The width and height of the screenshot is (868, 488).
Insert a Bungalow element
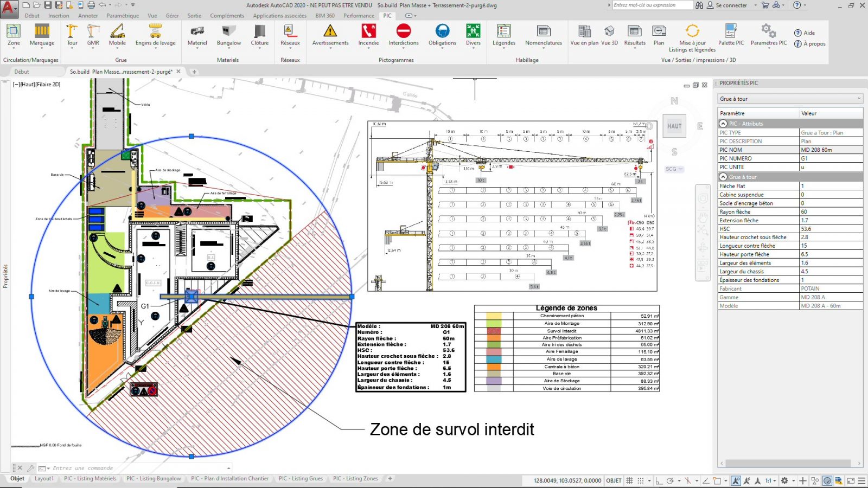coord(229,35)
